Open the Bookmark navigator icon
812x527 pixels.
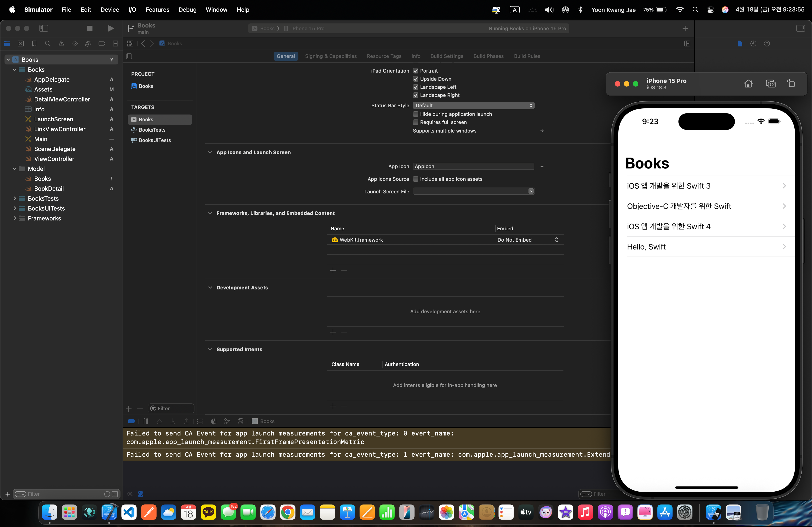[34, 44]
